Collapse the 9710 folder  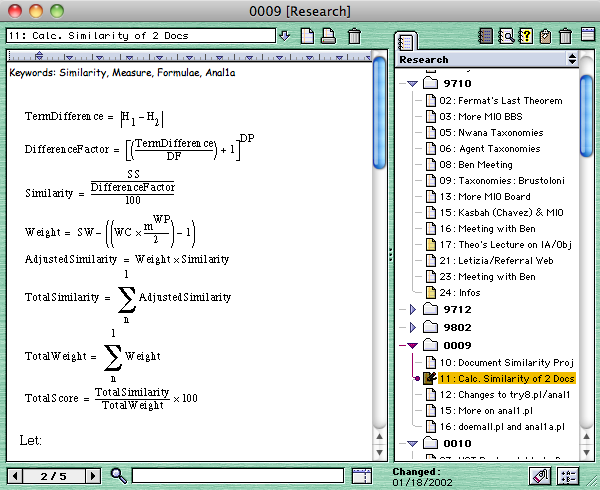click(412, 83)
